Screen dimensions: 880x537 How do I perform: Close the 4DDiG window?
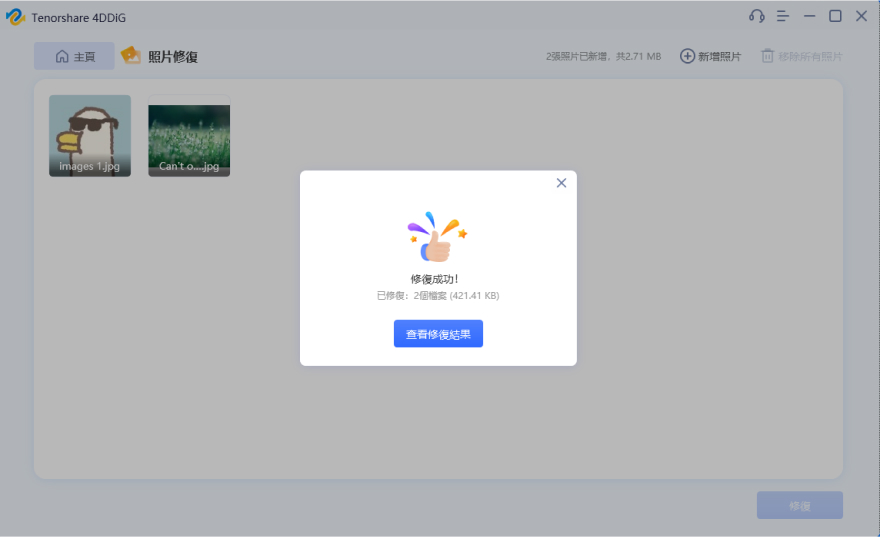(x=861, y=16)
